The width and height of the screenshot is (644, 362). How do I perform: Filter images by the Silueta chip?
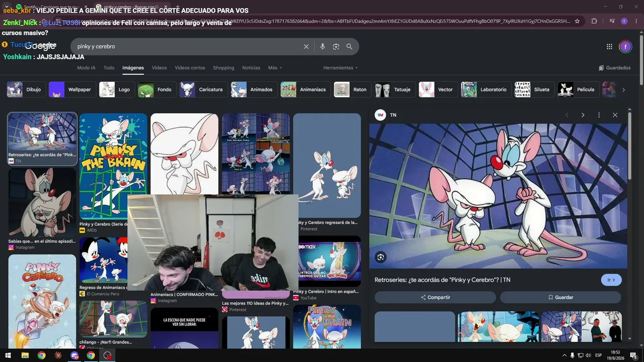coord(534,89)
